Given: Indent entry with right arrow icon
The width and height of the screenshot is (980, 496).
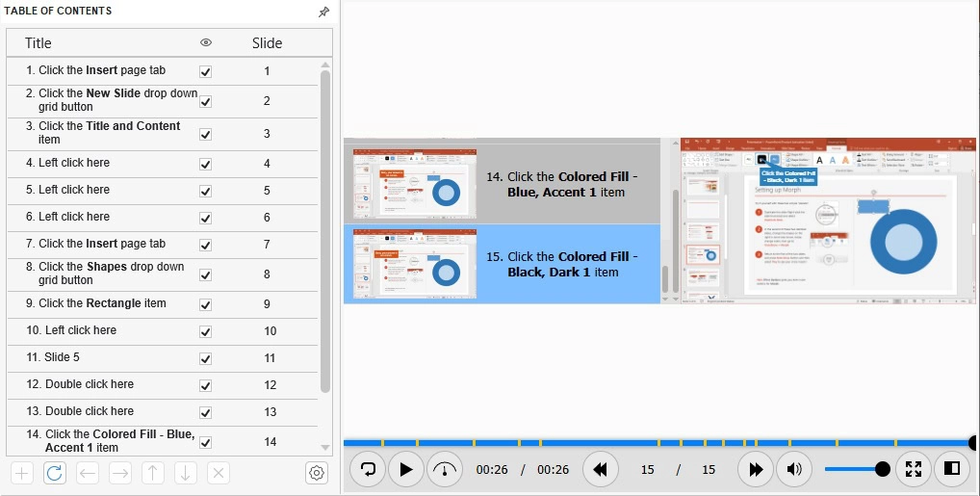Looking at the screenshot, I should pos(120,473).
